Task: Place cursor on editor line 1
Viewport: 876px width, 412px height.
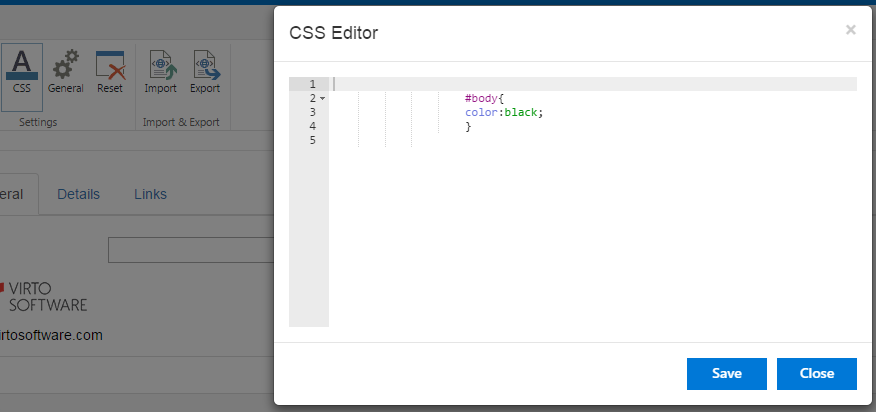Action: point(593,84)
